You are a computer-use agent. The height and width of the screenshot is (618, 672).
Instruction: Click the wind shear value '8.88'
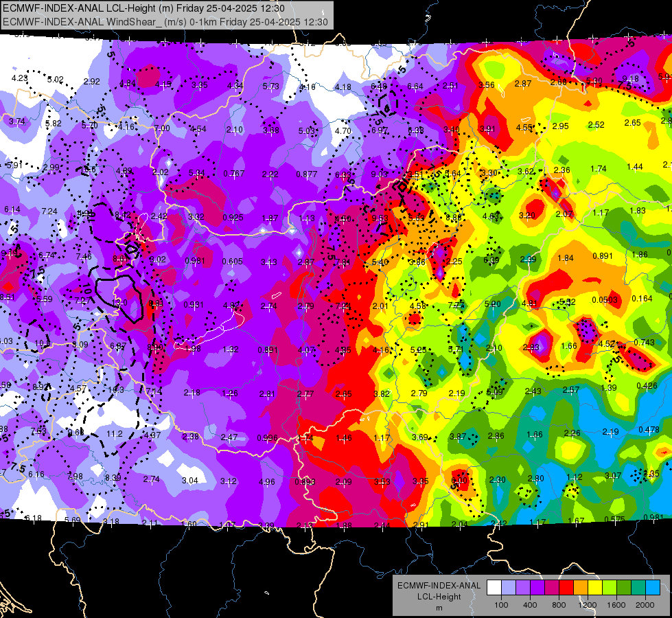point(454,218)
